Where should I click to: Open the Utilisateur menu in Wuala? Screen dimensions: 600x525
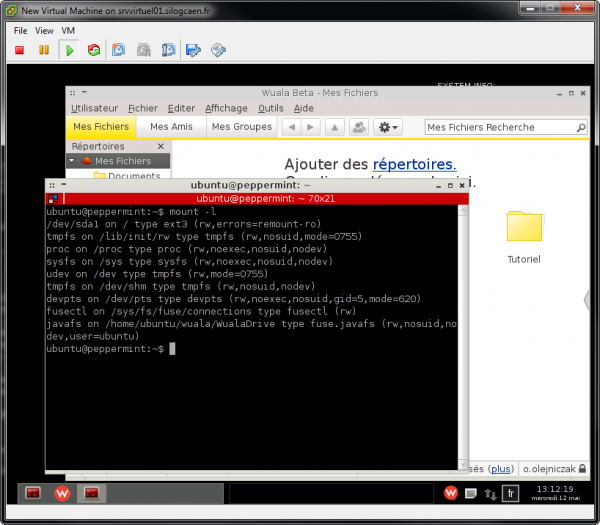coord(95,108)
